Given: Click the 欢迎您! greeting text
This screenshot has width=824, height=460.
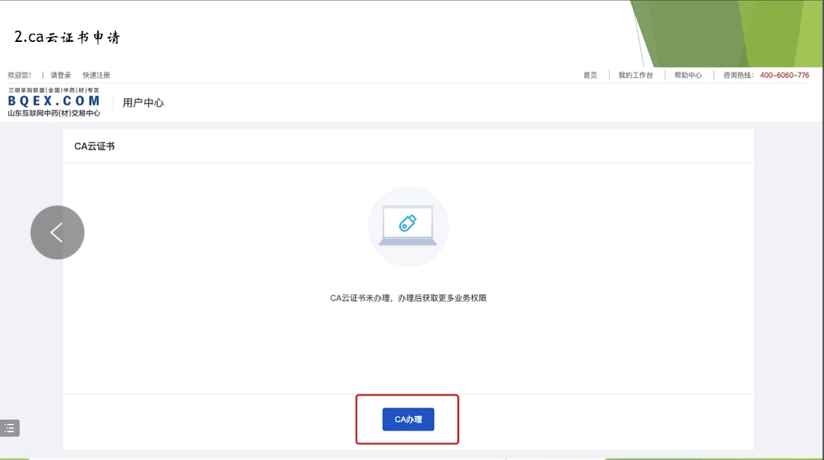Looking at the screenshot, I should pos(19,75).
